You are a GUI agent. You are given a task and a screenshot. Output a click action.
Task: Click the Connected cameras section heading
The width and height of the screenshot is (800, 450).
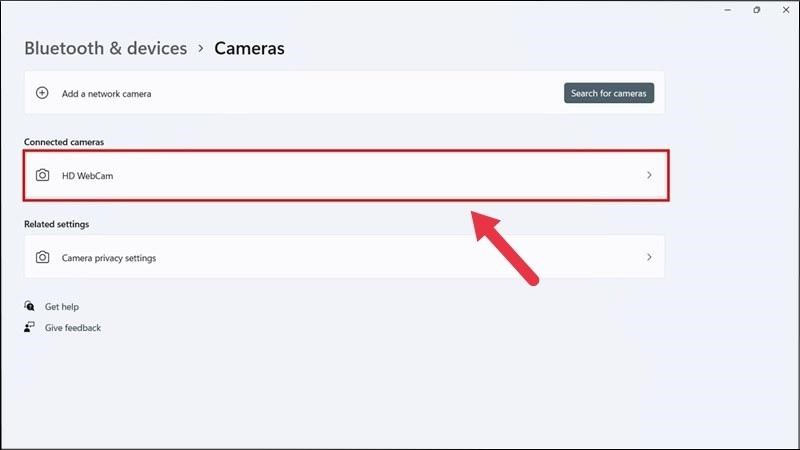64,142
